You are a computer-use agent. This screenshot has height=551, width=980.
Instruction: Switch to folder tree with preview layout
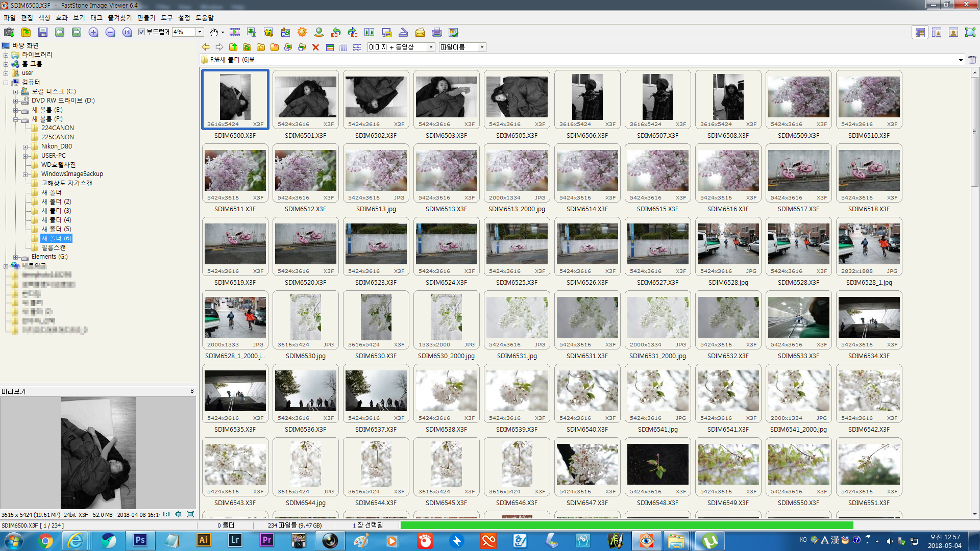point(937,32)
